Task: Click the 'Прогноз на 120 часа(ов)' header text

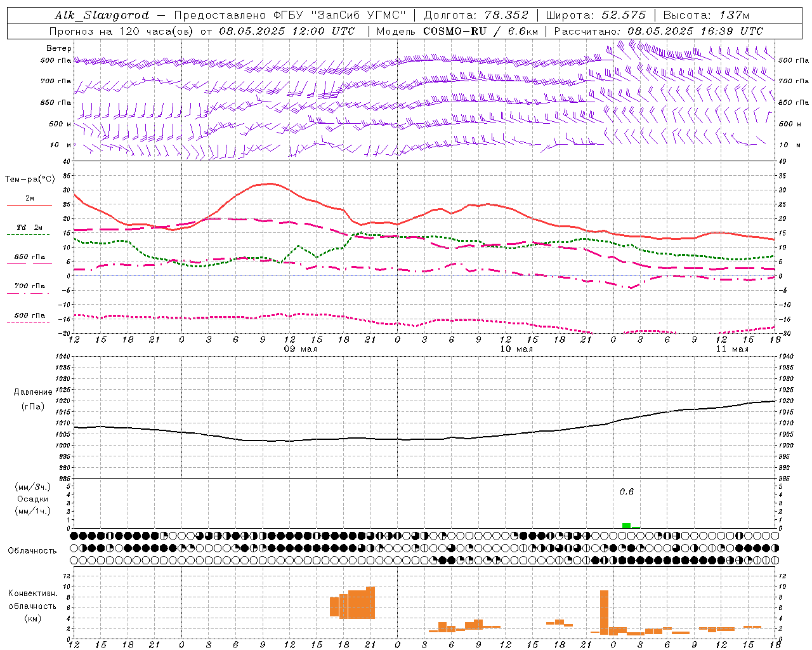Action: [x=122, y=31]
